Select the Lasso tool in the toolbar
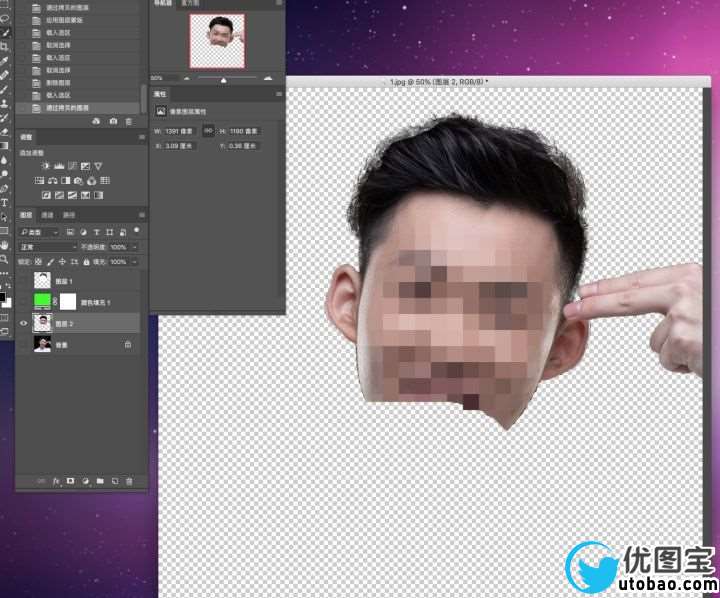The width and height of the screenshot is (720, 598). click(5, 19)
